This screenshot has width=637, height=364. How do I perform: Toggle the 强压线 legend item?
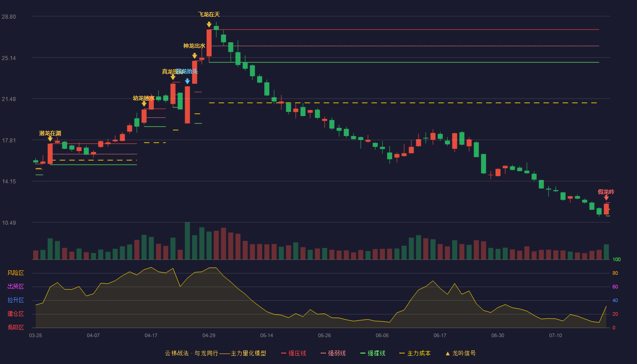tap(293, 353)
